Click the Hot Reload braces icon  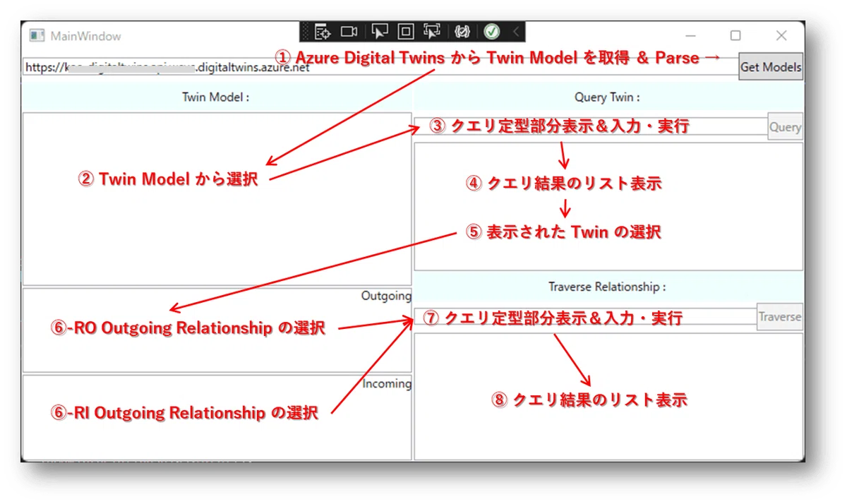pyautogui.click(x=463, y=32)
